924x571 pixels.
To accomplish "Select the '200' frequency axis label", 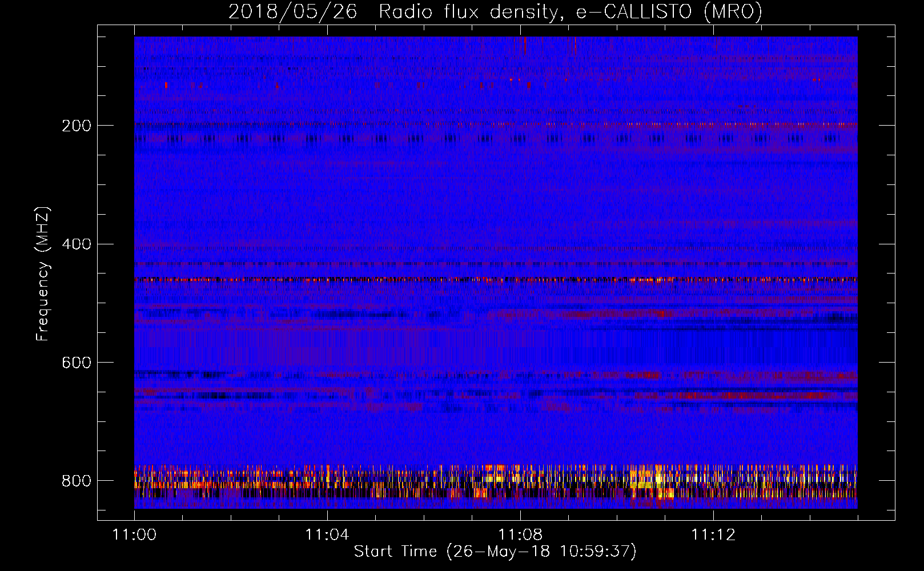I will coord(76,126).
